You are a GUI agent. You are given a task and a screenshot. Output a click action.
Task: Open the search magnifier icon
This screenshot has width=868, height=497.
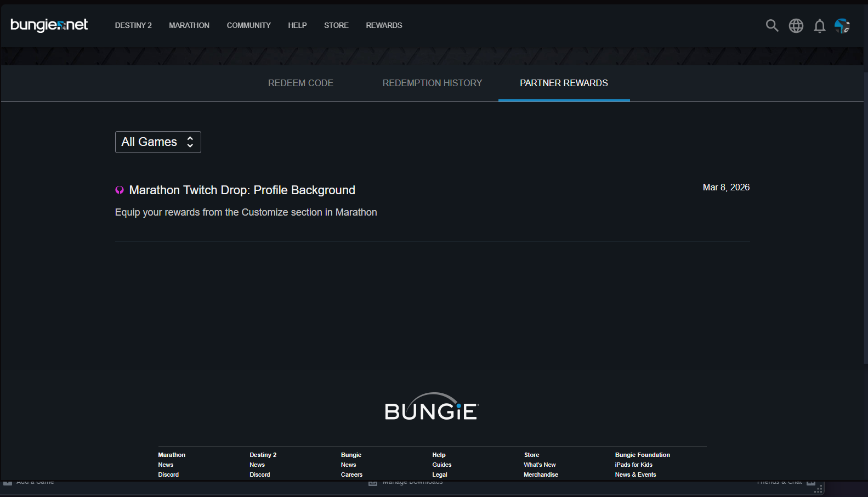coord(772,25)
